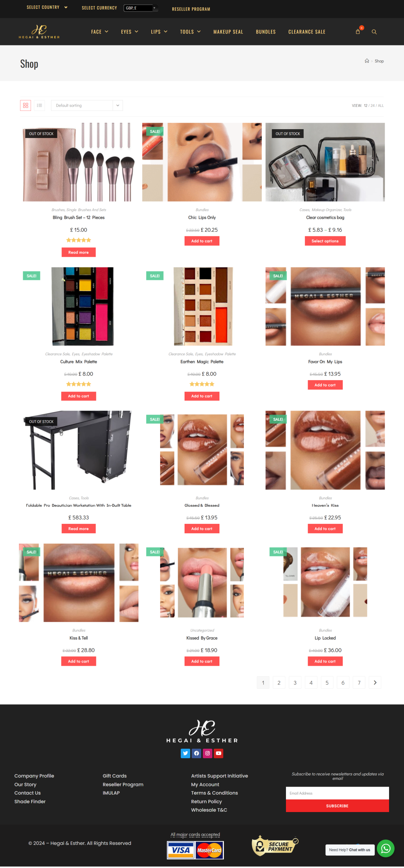Open the Facebook social link

point(196,753)
